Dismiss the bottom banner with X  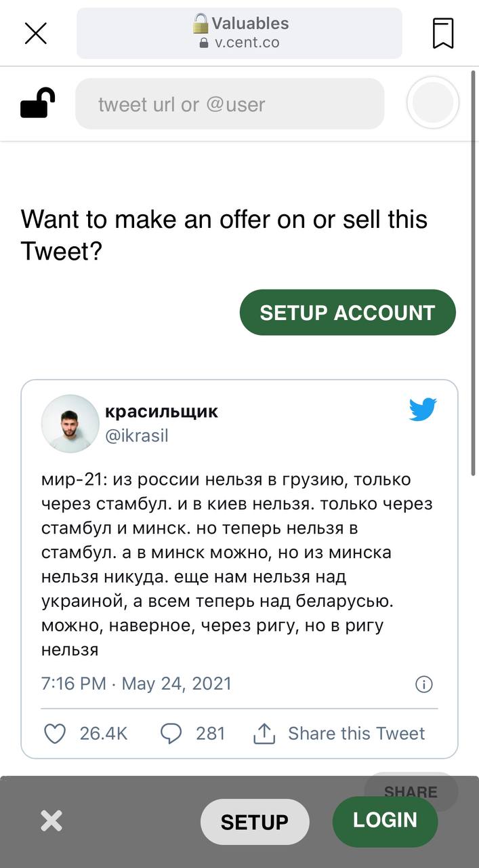pos(51,821)
